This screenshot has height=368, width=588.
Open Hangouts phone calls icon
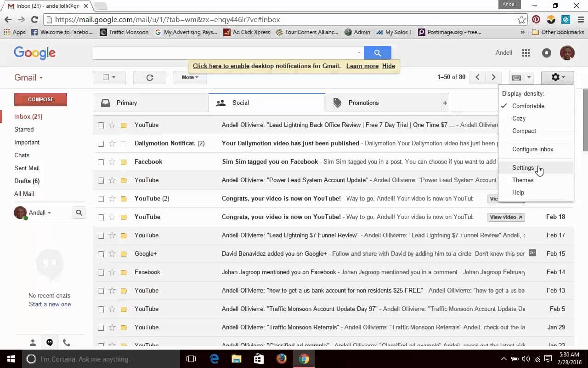tap(67, 342)
